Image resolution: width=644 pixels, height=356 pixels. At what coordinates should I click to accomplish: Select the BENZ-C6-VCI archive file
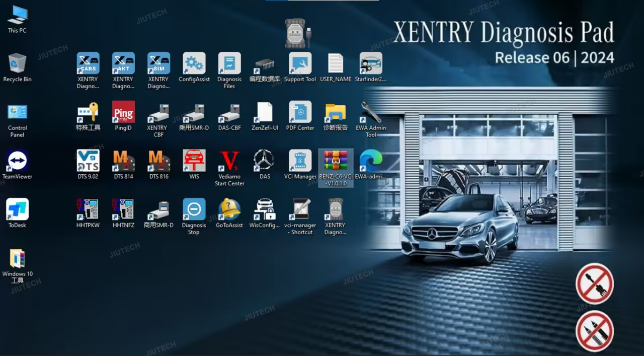(336, 161)
